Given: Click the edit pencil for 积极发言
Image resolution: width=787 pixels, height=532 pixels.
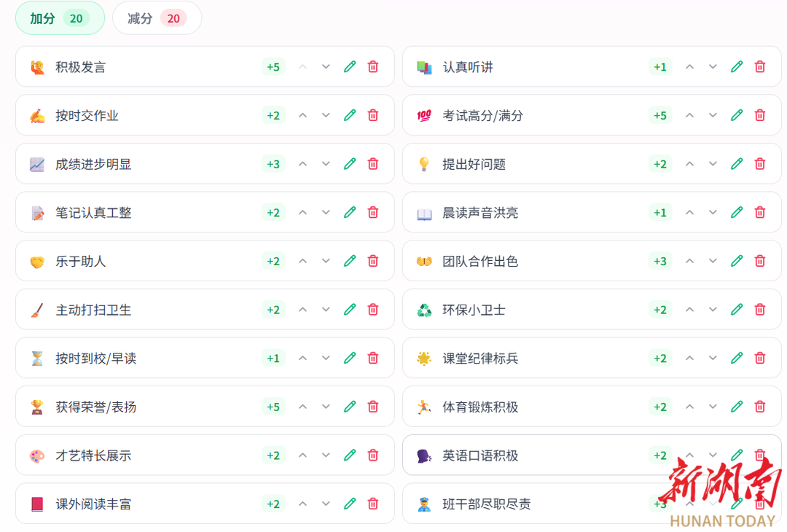Looking at the screenshot, I should [350, 67].
